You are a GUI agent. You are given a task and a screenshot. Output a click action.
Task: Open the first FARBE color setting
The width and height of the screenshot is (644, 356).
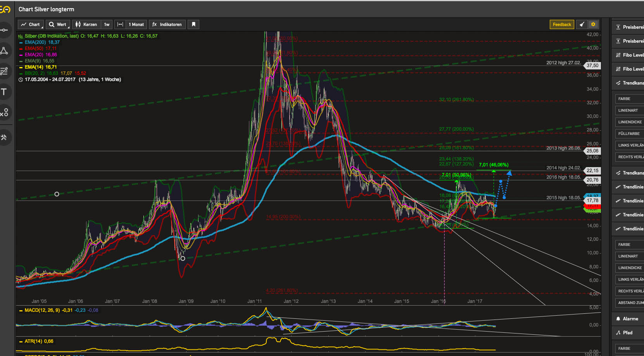click(x=629, y=99)
